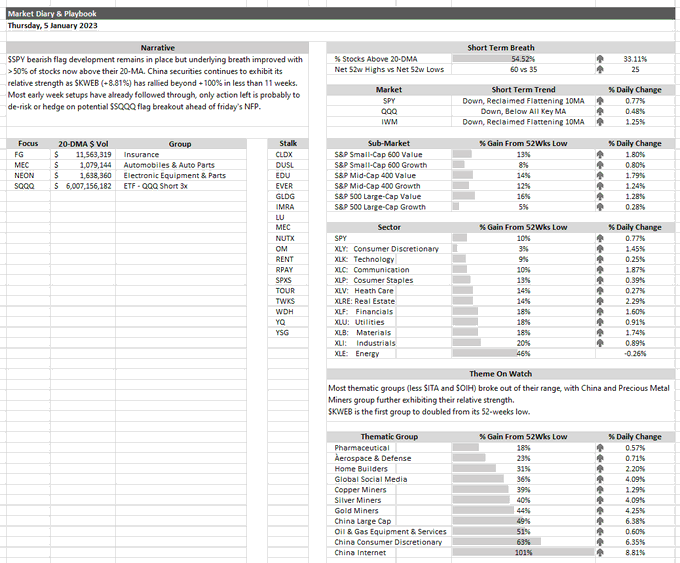Select the SQQQ focus ticker cell
The height and width of the screenshot is (563, 680).
[28, 186]
